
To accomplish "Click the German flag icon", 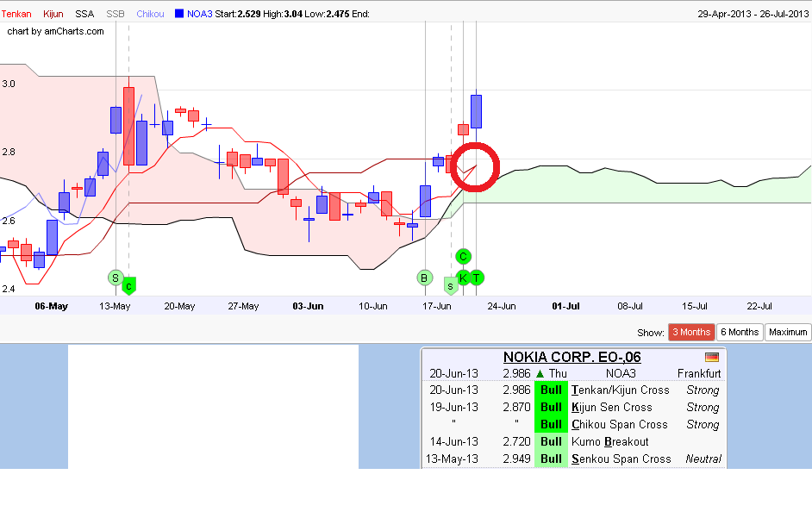I will click(712, 358).
